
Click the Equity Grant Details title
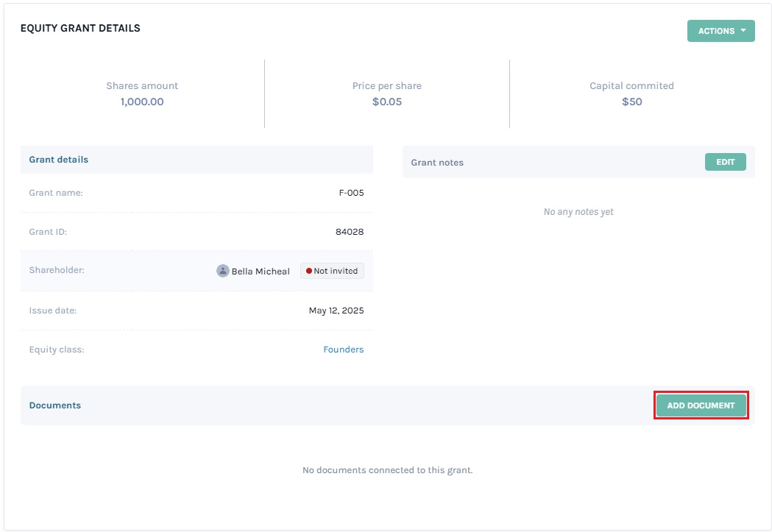[80, 28]
